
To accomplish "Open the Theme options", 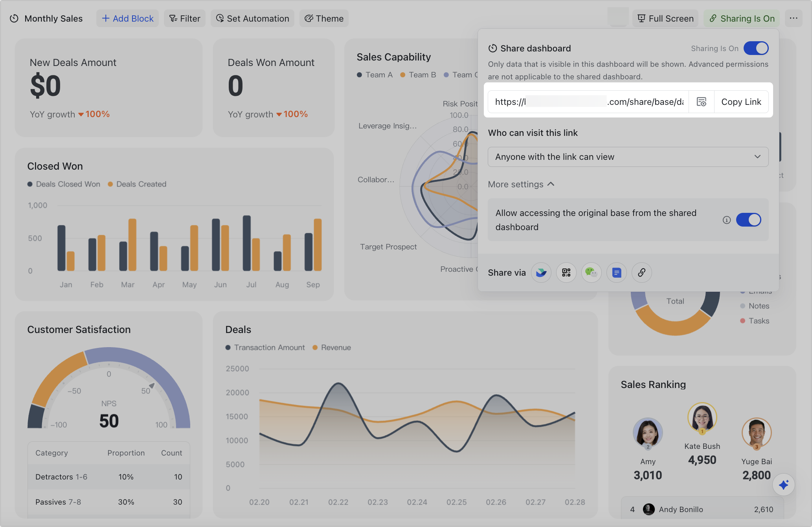I will click(323, 18).
